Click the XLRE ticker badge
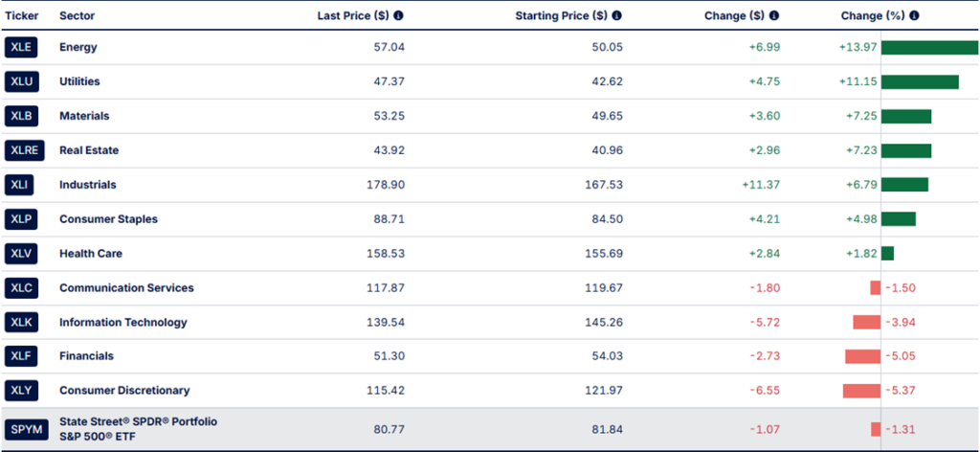The width and height of the screenshot is (980, 452). [x=25, y=150]
